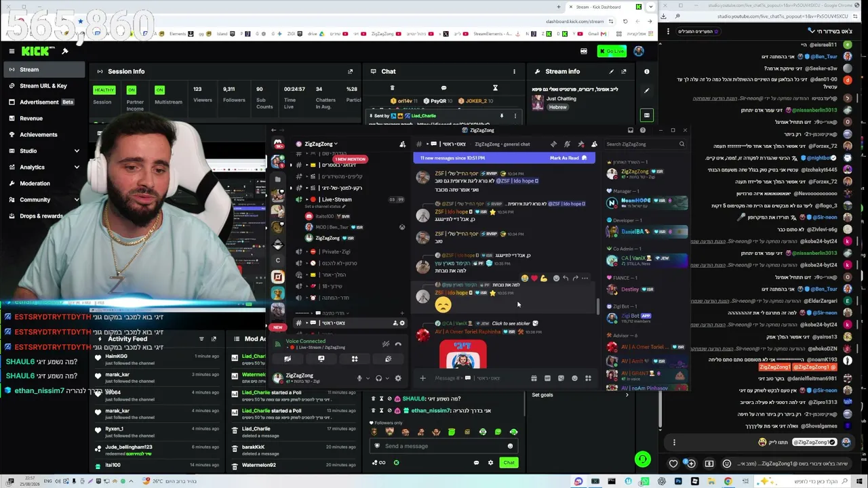Click Mark As Read in Discord
This screenshot has height=488, width=868.
pos(568,158)
